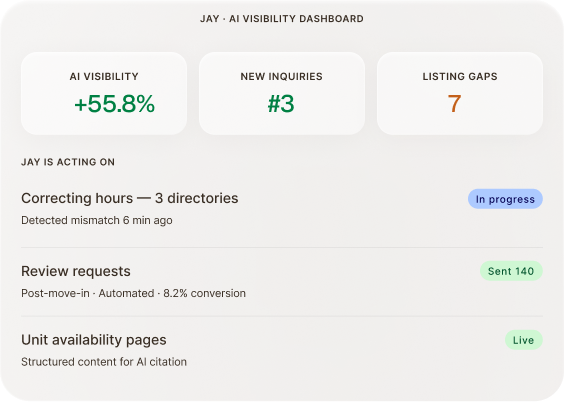The image size is (564, 402).
Task: Click the 'JAY · AI VISIBILITY DASHBOARD' title
Action: (x=282, y=19)
